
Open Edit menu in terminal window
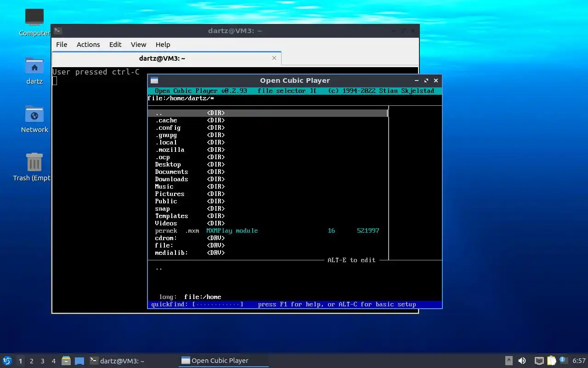[115, 45]
